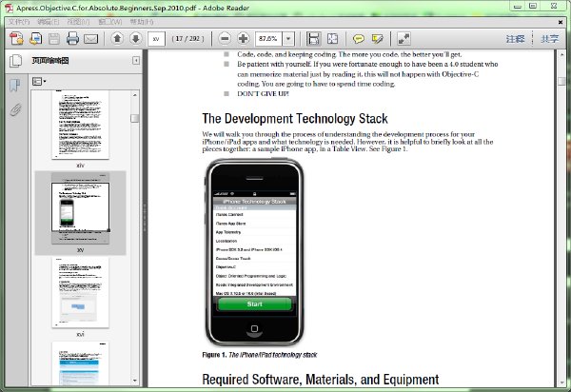Select page xv thumbnail
Image resolution: width=571 pixels, height=392 pixels.
tap(80, 208)
